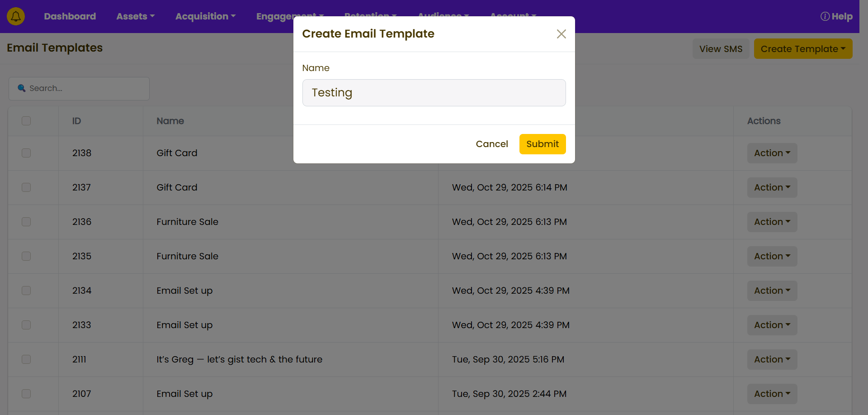Screen dimensions: 868x415
Task: Click the Name field containing Testing
Action: point(434,93)
